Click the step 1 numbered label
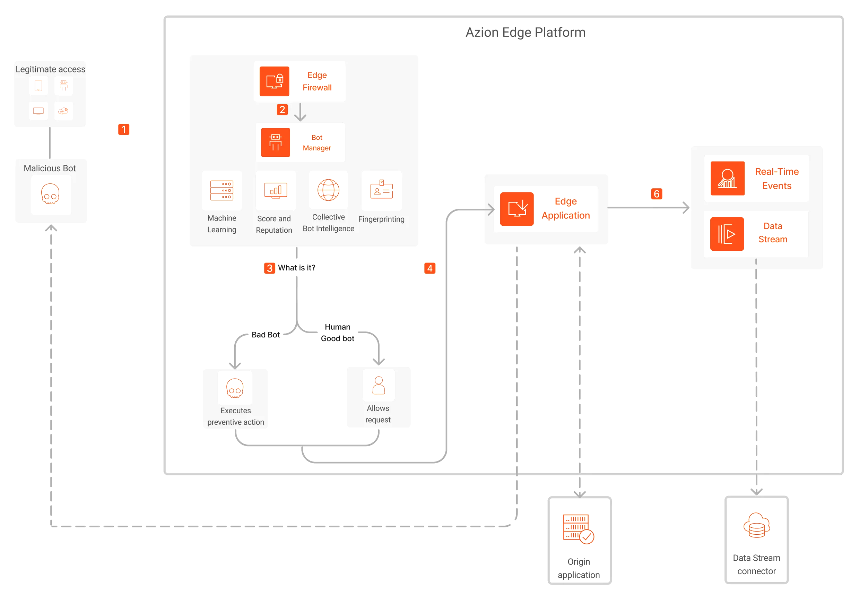This screenshot has height=604, width=868. click(123, 129)
